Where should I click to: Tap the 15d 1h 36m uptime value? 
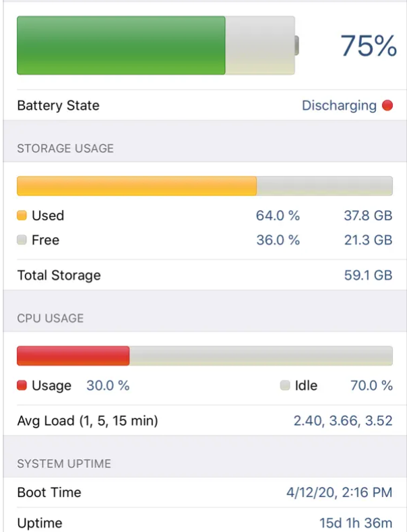coord(355,523)
